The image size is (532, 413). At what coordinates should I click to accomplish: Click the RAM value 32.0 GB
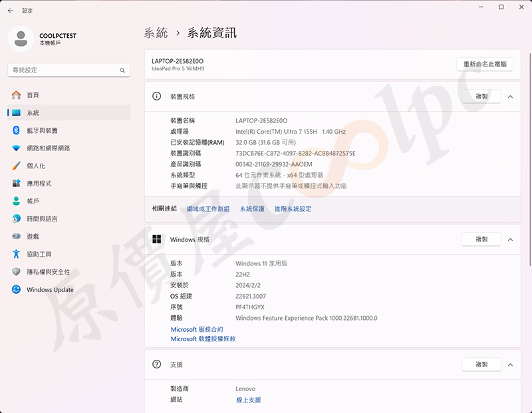265,142
